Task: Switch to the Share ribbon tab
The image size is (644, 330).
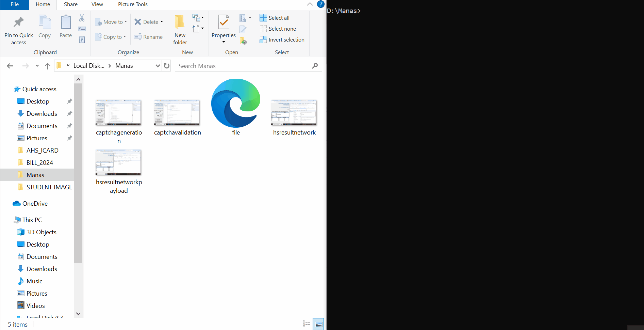Action: click(x=70, y=4)
